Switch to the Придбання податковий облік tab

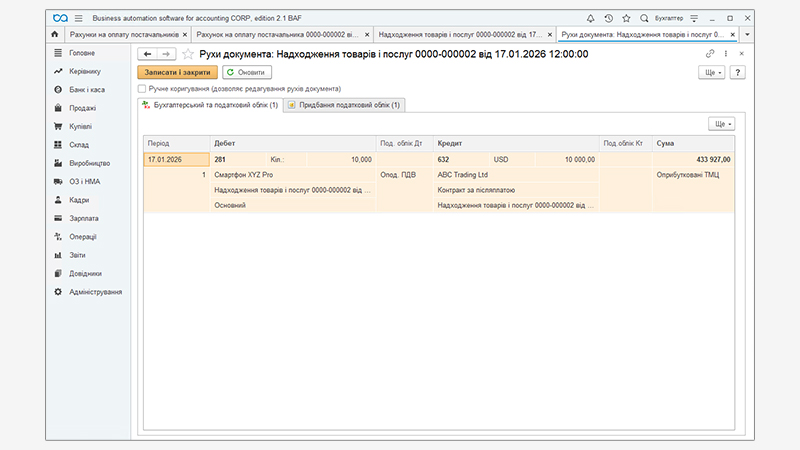[343, 105]
